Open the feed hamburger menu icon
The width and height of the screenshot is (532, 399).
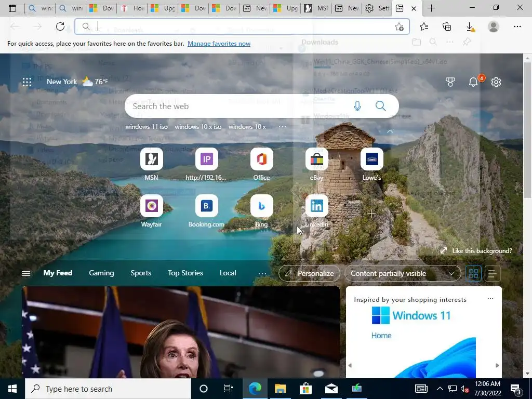26,273
